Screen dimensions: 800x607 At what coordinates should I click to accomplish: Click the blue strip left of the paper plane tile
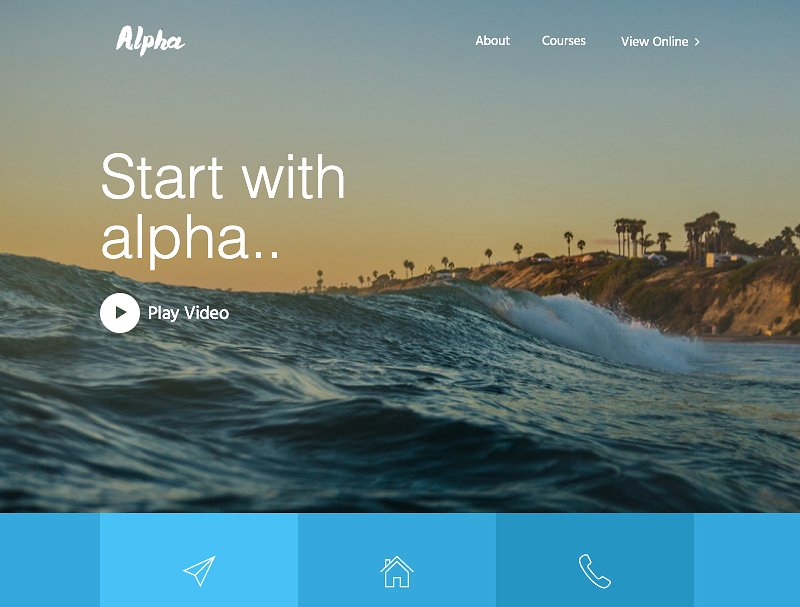50,560
